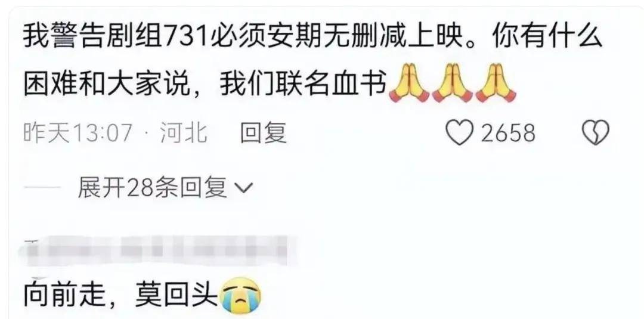Tap the broken heart dislike icon
The image size is (644, 319).
coord(596,134)
